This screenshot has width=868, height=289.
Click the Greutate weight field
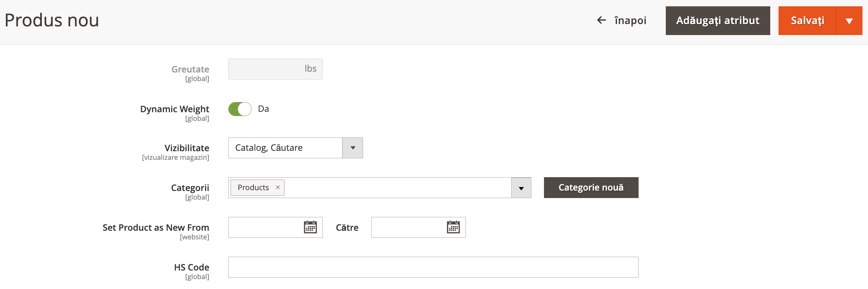point(276,69)
